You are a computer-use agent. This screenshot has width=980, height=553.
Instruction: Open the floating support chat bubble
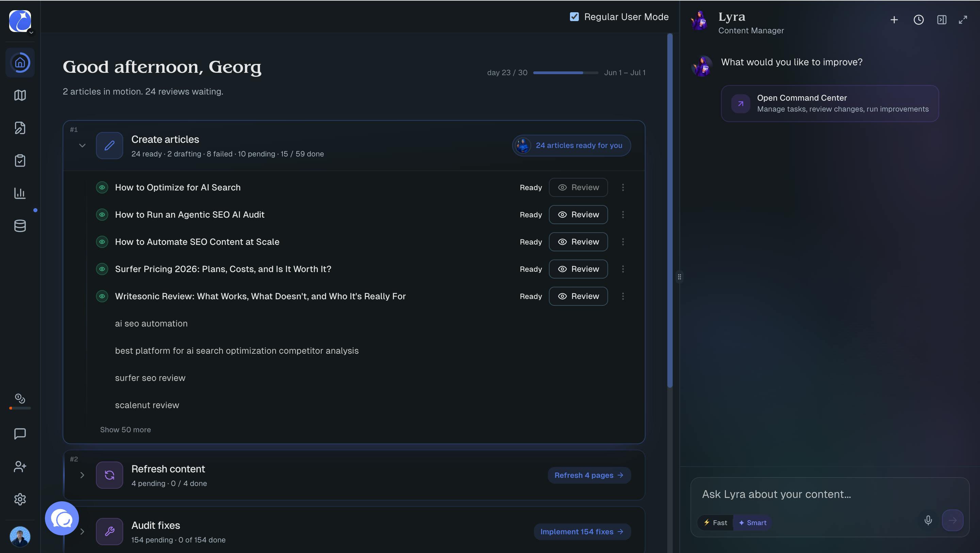(x=62, y=518)
